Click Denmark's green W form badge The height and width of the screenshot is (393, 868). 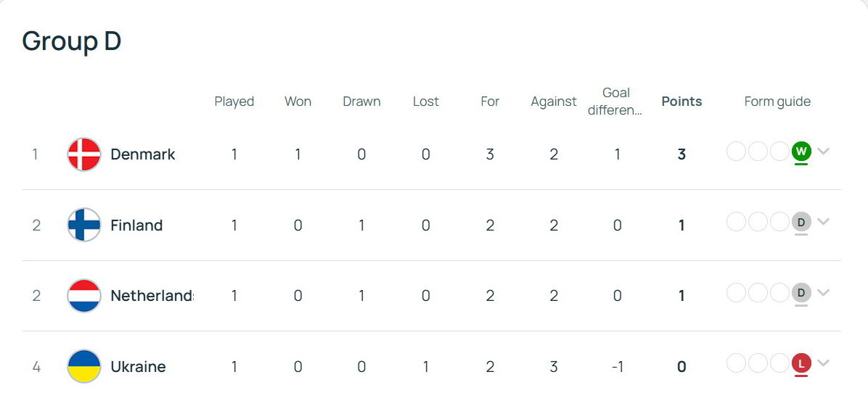coord(801,151)
